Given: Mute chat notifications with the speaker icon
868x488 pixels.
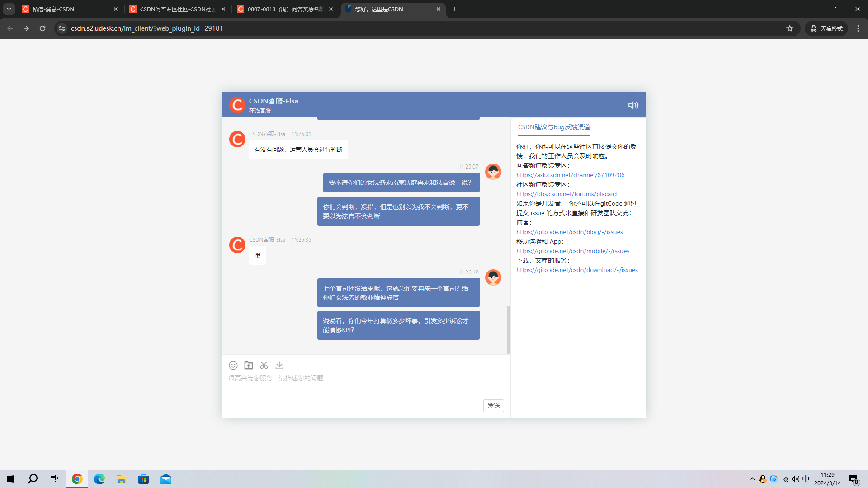Looking at the screenshot, I should coord(633,105).
